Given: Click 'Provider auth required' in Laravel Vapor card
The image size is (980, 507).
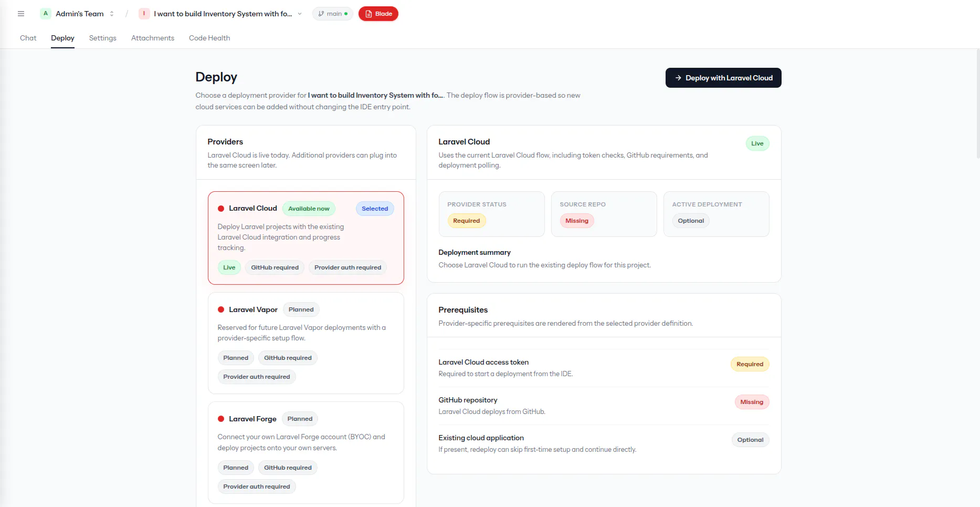Looking at the screenshot, I should 257,377.
